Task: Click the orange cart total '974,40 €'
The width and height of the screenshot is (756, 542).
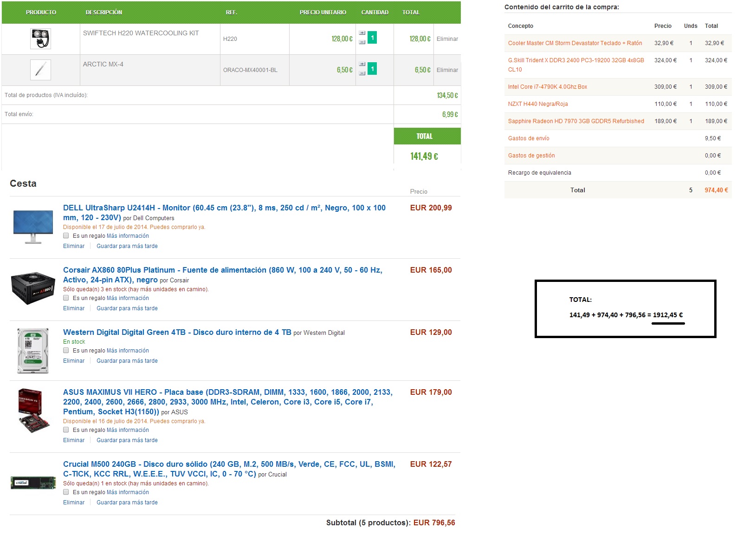Action: pyautogui.click(x=716, y=190)
